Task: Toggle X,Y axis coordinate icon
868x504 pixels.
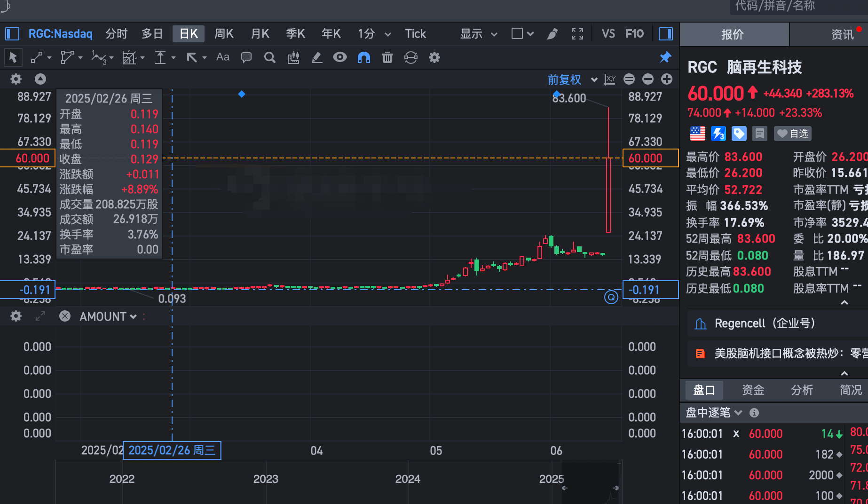Action: 610,79
